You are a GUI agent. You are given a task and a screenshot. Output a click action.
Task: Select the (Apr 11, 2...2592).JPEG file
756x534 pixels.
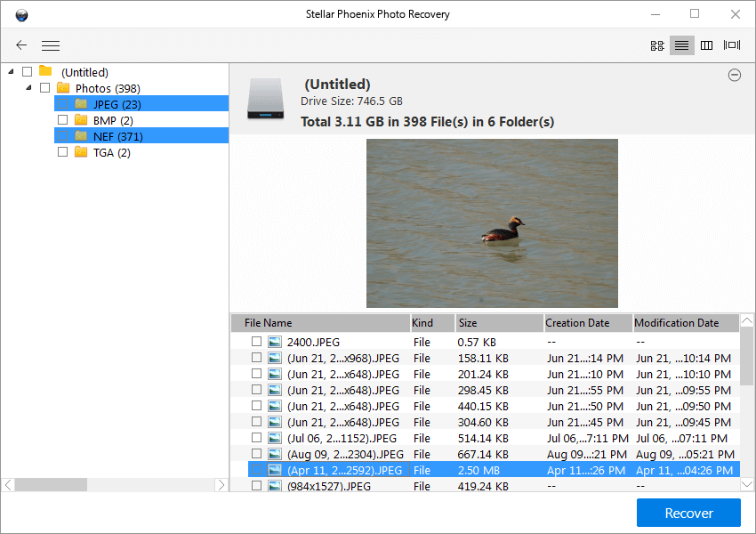pos(345,470)
